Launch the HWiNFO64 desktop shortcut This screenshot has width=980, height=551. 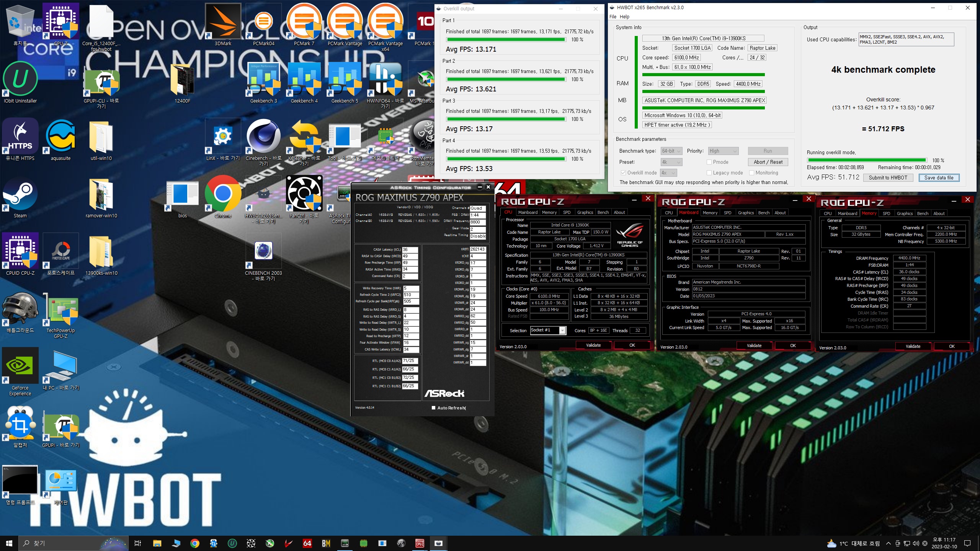(x=385, y=85)
